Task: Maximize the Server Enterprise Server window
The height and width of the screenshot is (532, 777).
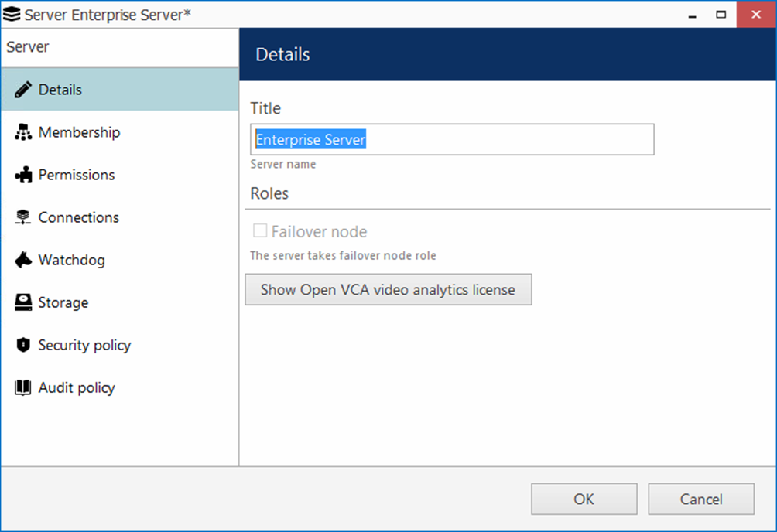Action: click(x=721, y=14)
